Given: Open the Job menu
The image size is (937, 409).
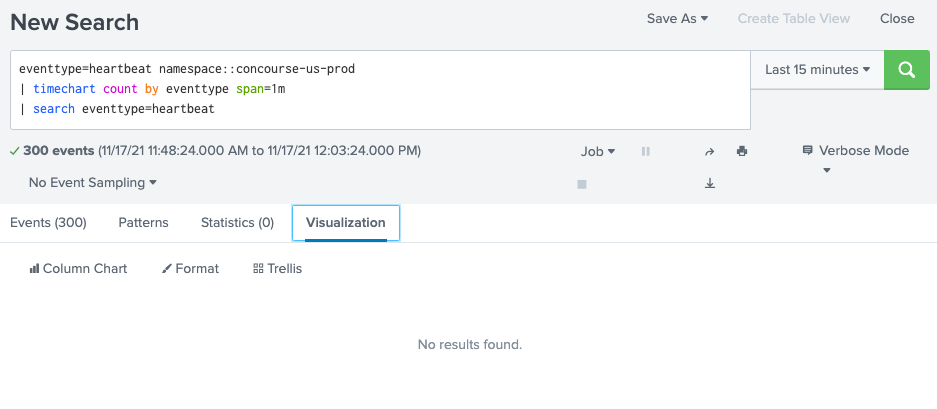Looking at the screenshot, I should pos(598,152).
